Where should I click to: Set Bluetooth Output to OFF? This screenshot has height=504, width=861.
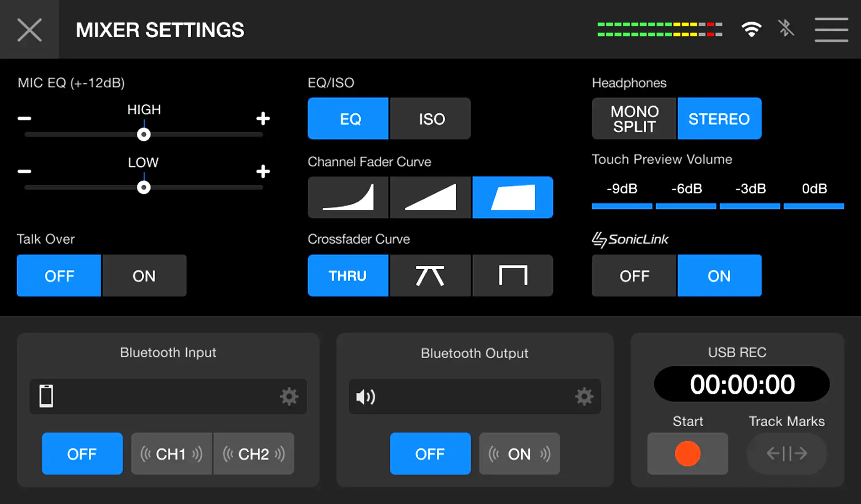(x=430, y=454)
